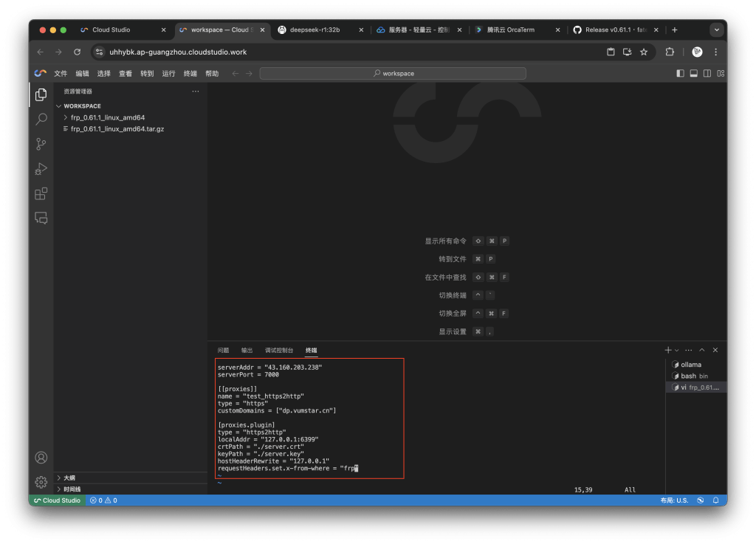
Task: Collapse the WORKSPACE tree section
Action: click(x=130, y=106)
